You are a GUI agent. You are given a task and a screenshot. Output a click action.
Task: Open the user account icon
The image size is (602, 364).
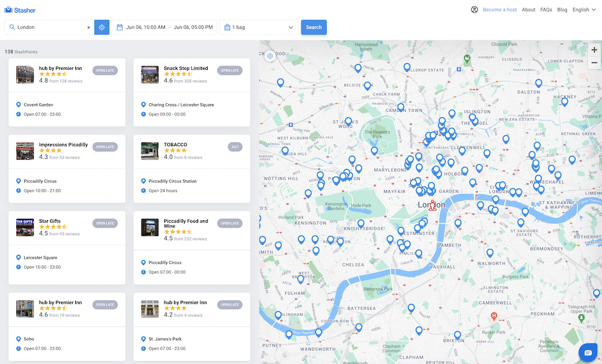pos(474,10)
